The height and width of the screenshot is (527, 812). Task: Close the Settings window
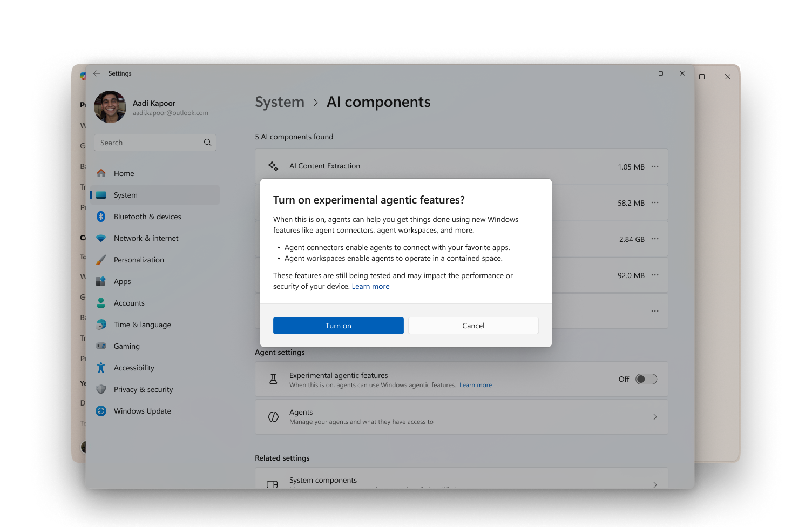pyautogui.click(x=682, y=73)
